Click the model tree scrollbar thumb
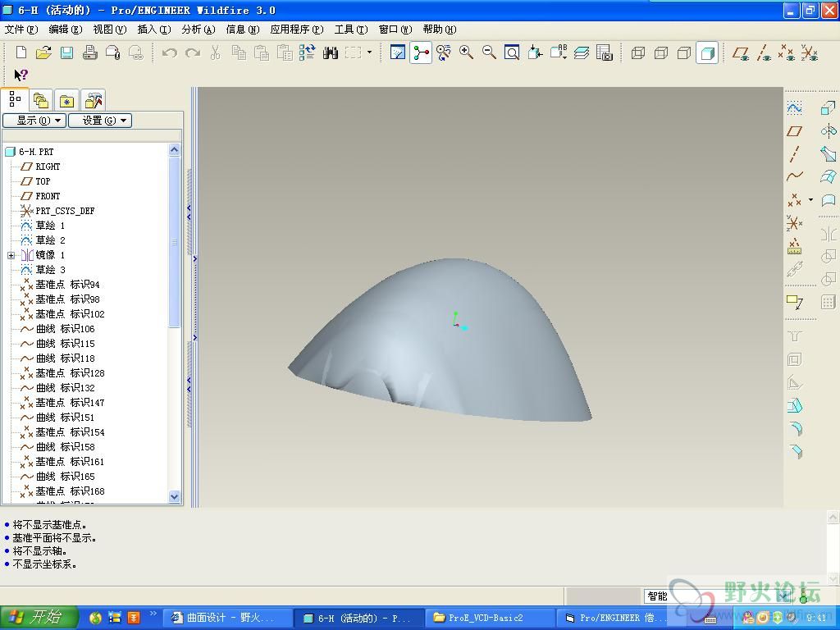840x630 pixels. pyautogui.click(x=174, y=241)
